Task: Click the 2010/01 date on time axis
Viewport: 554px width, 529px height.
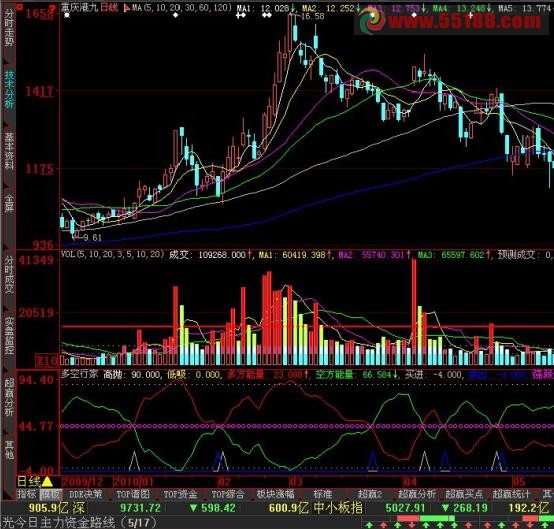Action: point(133,482)
